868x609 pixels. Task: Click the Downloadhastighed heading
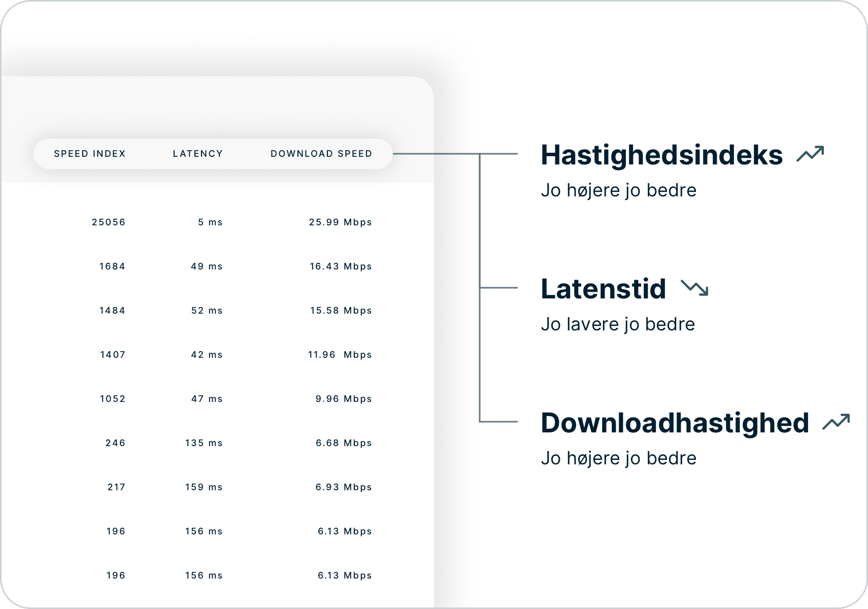click(674, 423)
